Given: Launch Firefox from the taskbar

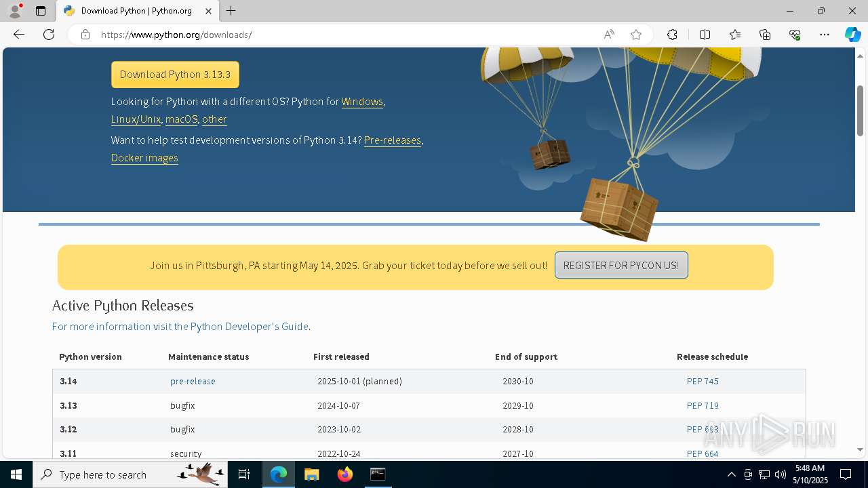Looking at the screenshot, I should 344,474.
